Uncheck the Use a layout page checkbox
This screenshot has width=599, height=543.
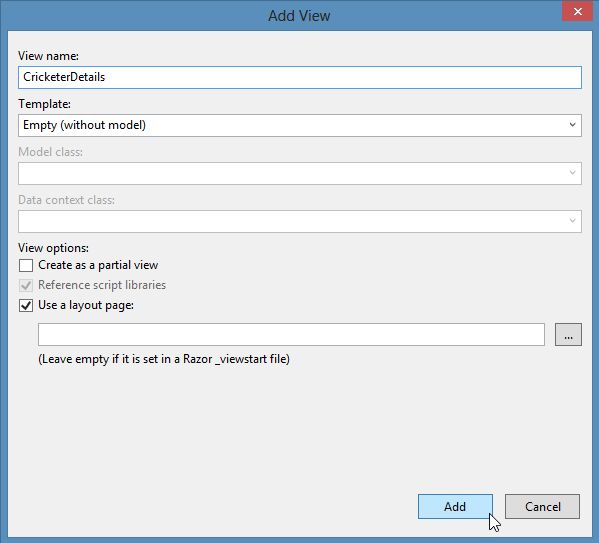click(26, 306)
